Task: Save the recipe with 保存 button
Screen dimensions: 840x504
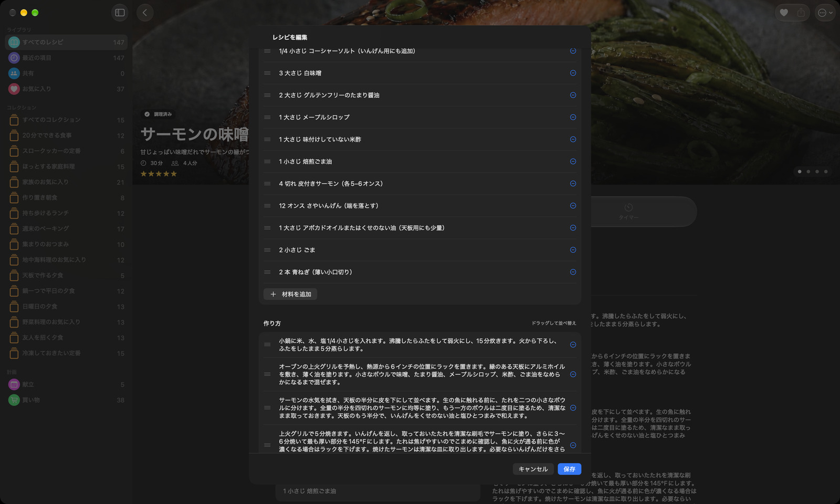Action: point(569,469)
